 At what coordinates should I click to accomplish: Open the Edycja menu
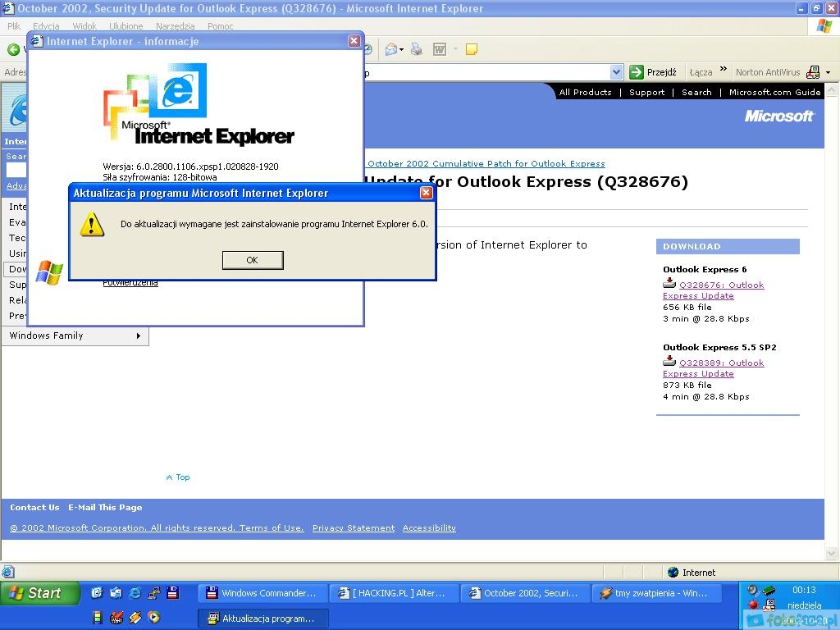coord(46,25)
